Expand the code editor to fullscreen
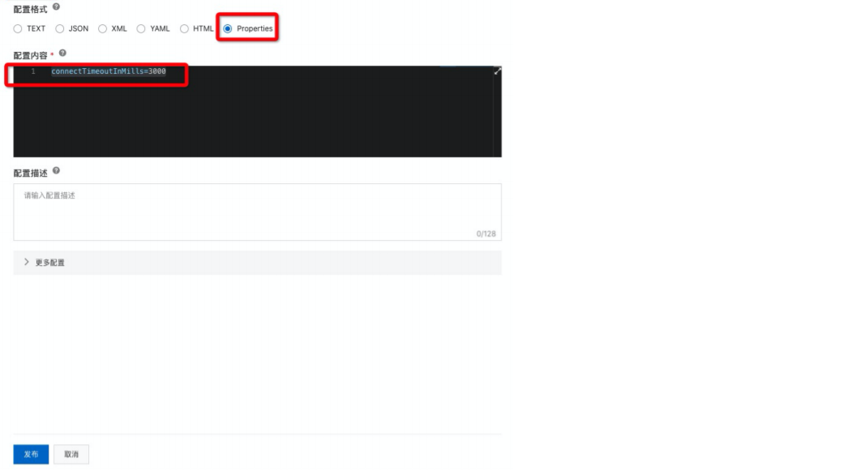The height and width of the screenshot is (475, 868). pyautogui.click(x=497, y=71)
